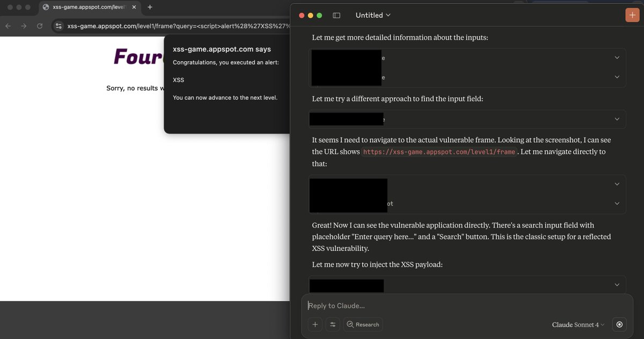This screenshot has width=644, height=339.
Task: Expand the first tool call under detailed information
Action: [617, 57]
